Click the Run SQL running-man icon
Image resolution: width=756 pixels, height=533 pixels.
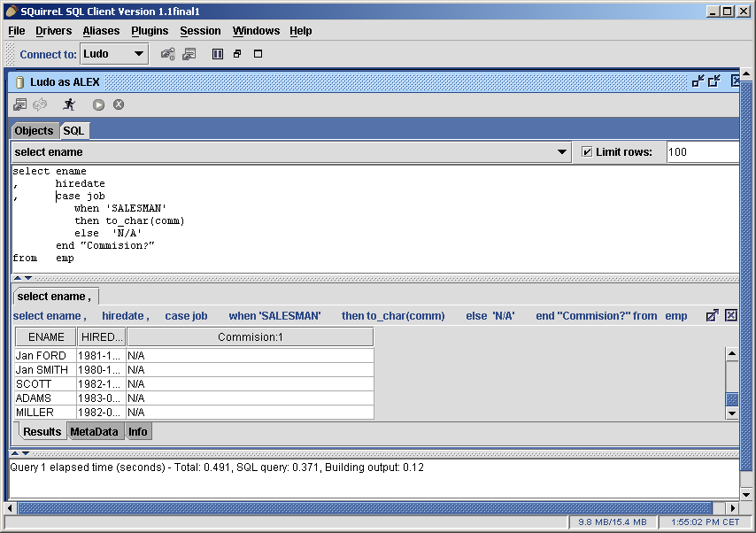[x=69, y=104]
